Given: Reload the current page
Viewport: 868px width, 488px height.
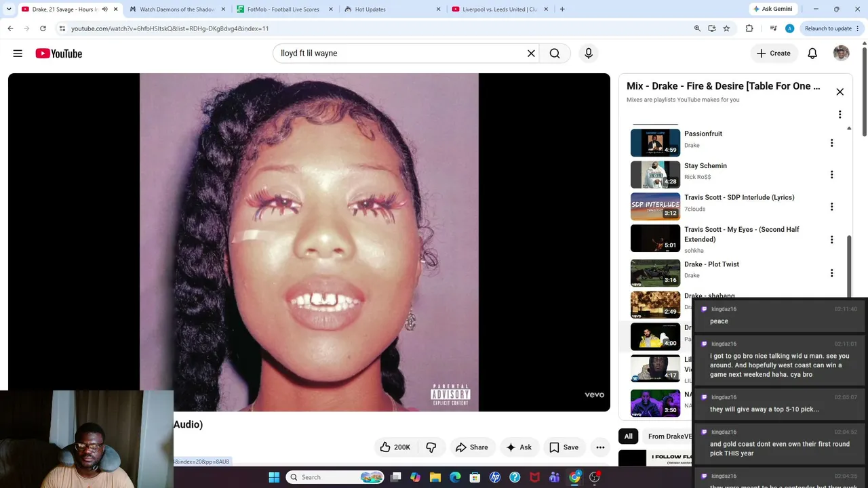Looking at the screenshot, I should (x=43, y=28).
